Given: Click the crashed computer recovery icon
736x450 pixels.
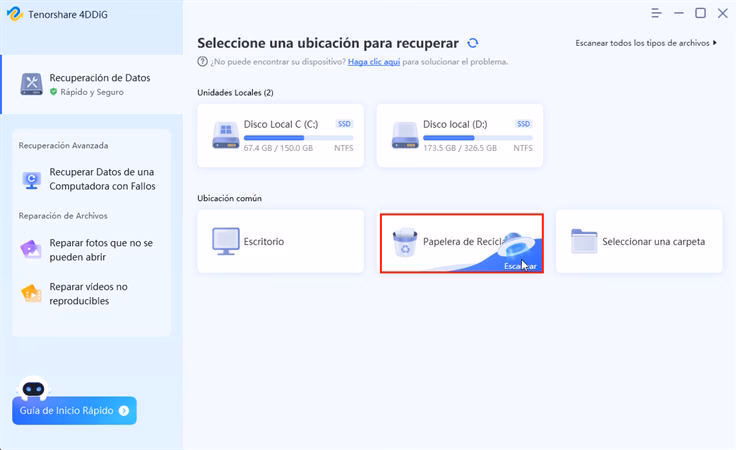Looking at the screenshot, I should click(x=31, y=180).
